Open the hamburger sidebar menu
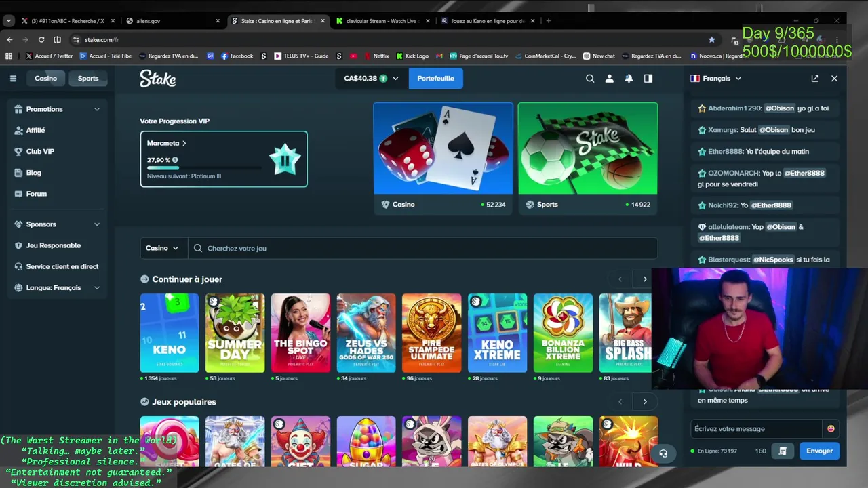Viewport: 868px width, 488px height. tap(13, 79)
